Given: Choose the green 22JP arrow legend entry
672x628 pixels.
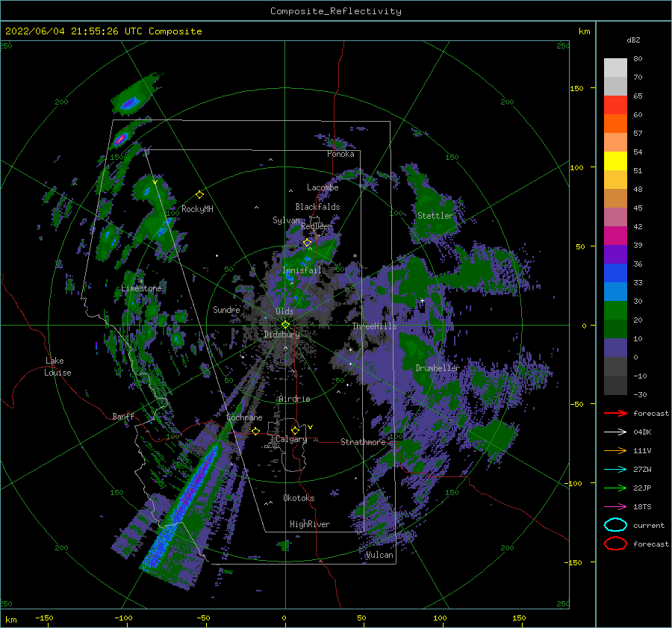Looking at the screenshot, I should pos(615,488).
